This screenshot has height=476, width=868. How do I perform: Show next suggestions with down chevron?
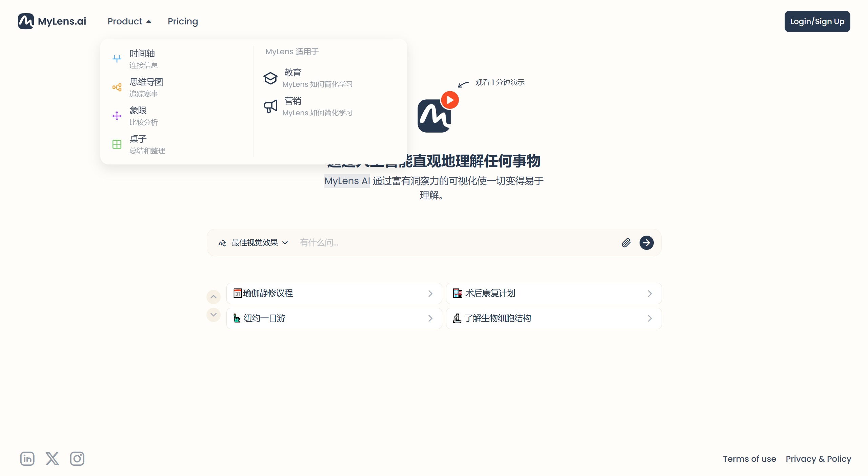pos(214,315)
